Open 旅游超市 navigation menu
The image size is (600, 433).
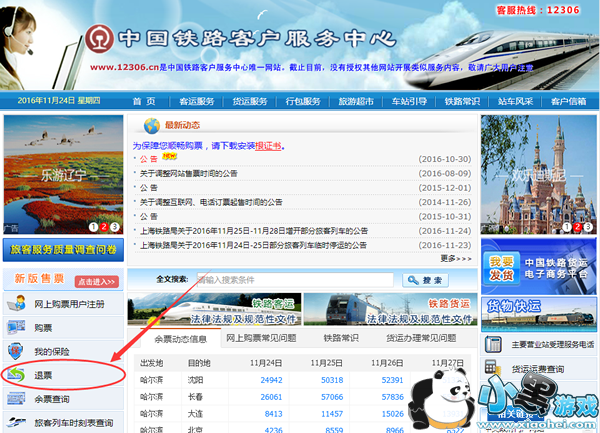356,101
